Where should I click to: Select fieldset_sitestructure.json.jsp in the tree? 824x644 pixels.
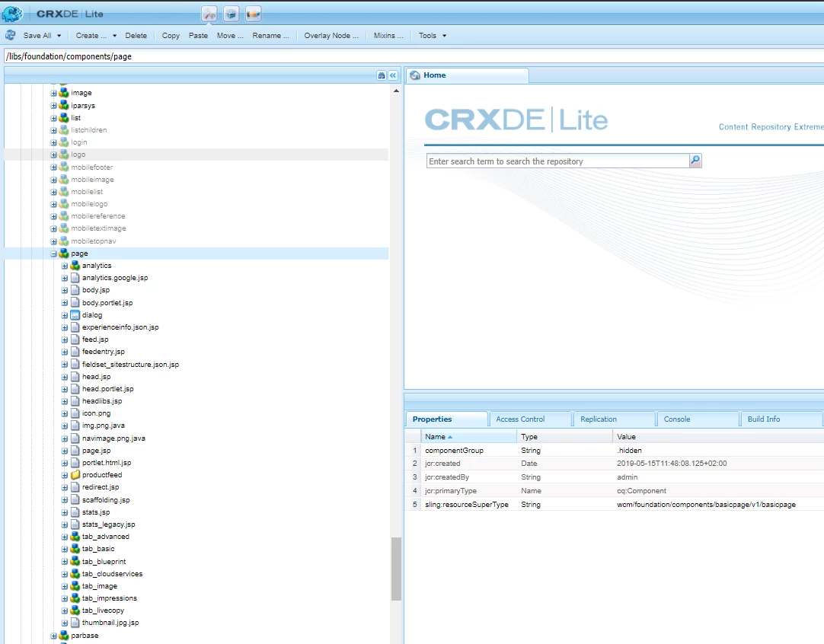point(130,365)
